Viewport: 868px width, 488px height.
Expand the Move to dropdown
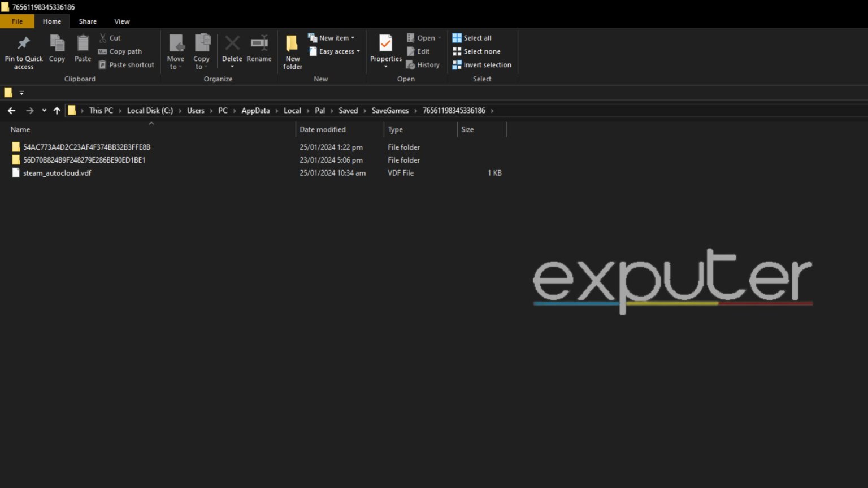[x=176, y=51]
